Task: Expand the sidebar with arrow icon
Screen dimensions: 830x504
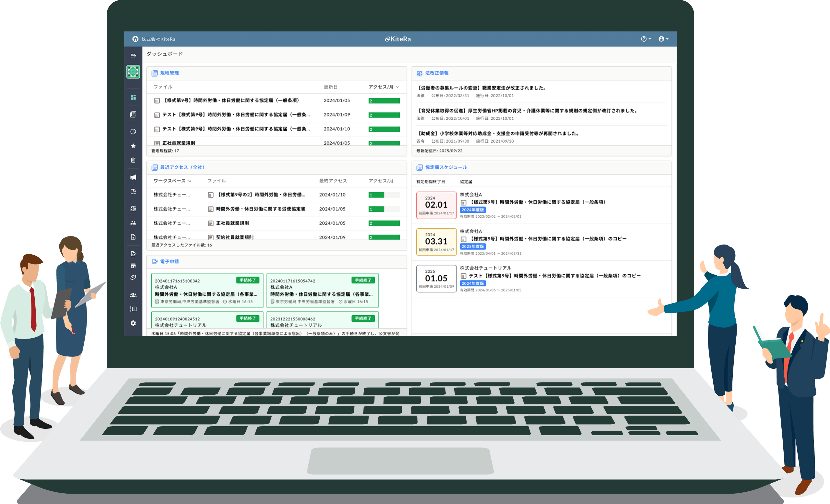Action: coord(133,55)
